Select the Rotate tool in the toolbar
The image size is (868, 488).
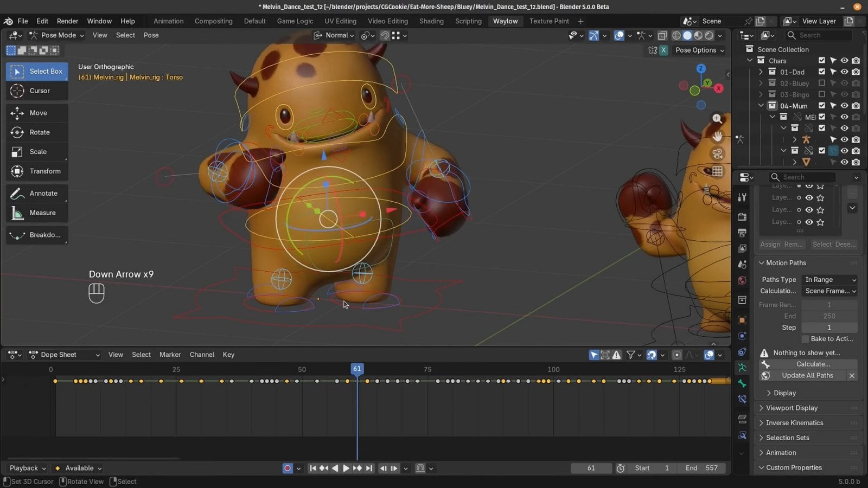36,132
